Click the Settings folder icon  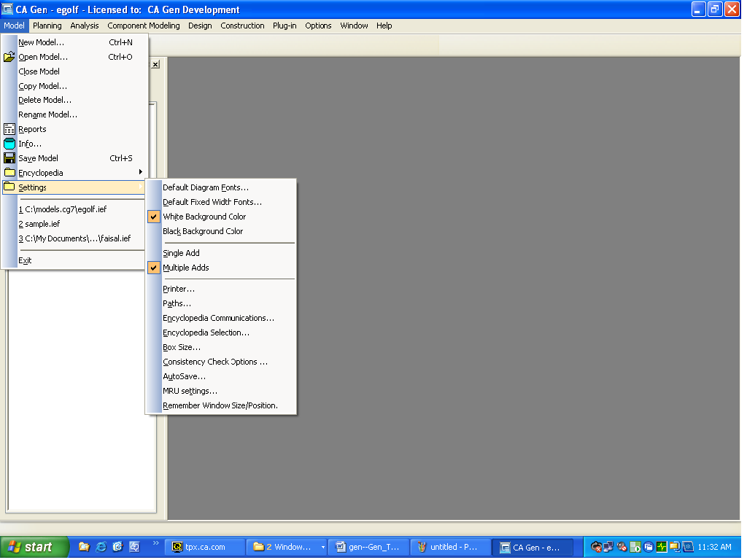coord(9,187)
